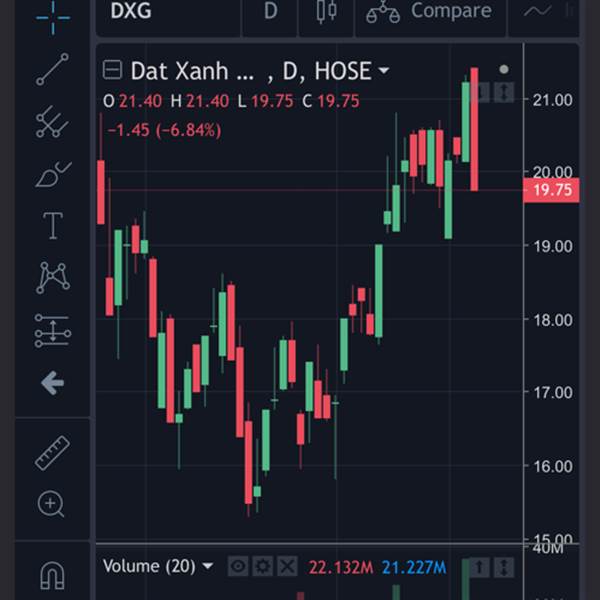600x600 pixels.
Task: Click the Volume (20) indicator label
Action: tap(149, 566)
